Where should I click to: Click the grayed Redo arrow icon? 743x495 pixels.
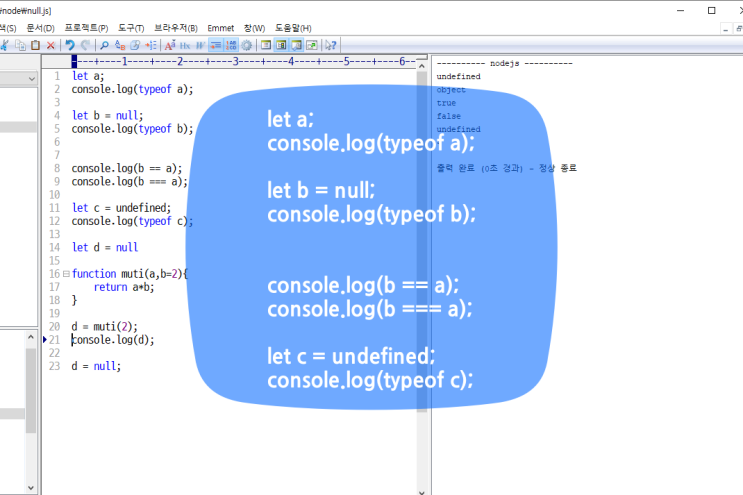pos(85,45)
